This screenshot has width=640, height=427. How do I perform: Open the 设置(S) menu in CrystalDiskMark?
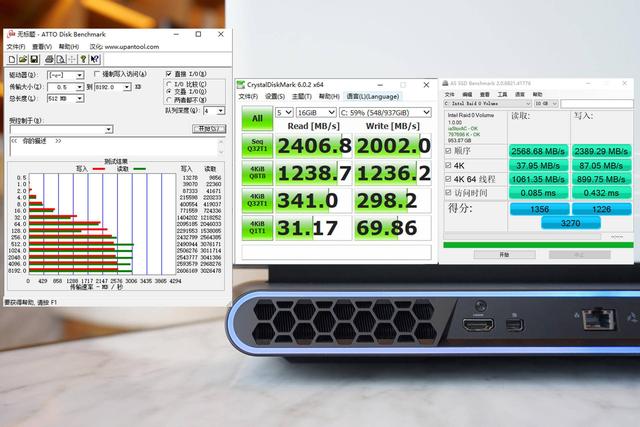(x=275, y=96)
